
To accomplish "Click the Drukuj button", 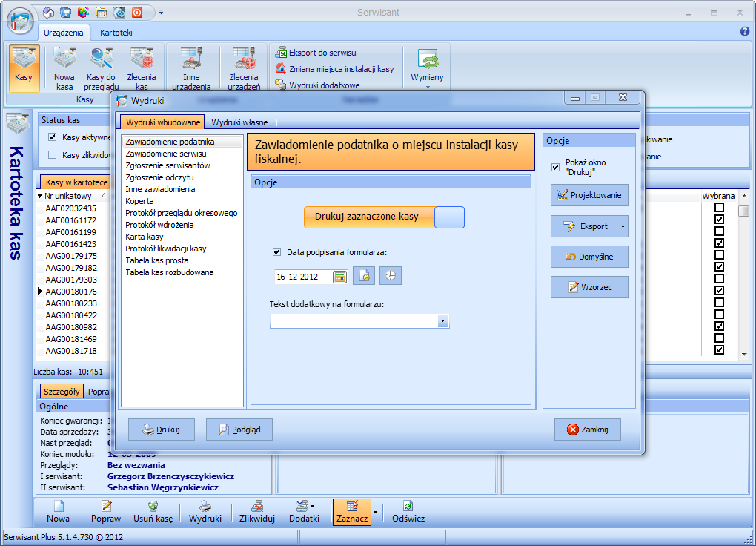I will [x=162, y=430].
